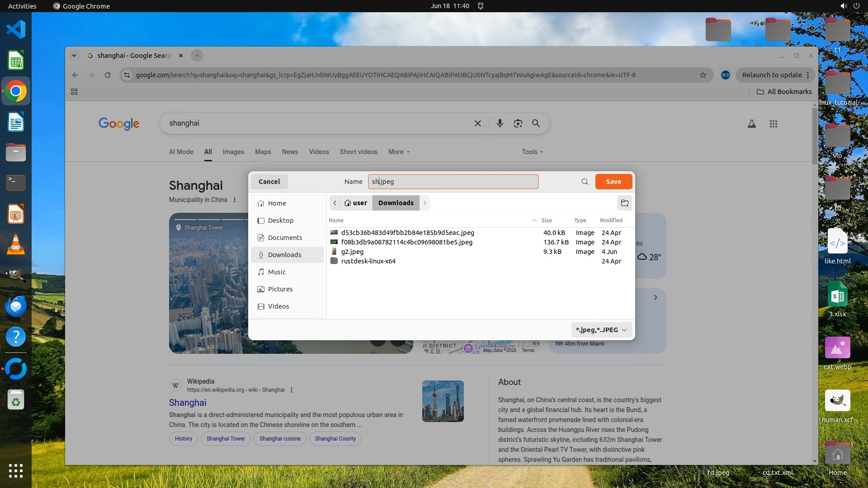Open the More search filters dropdown

[399, 152]
